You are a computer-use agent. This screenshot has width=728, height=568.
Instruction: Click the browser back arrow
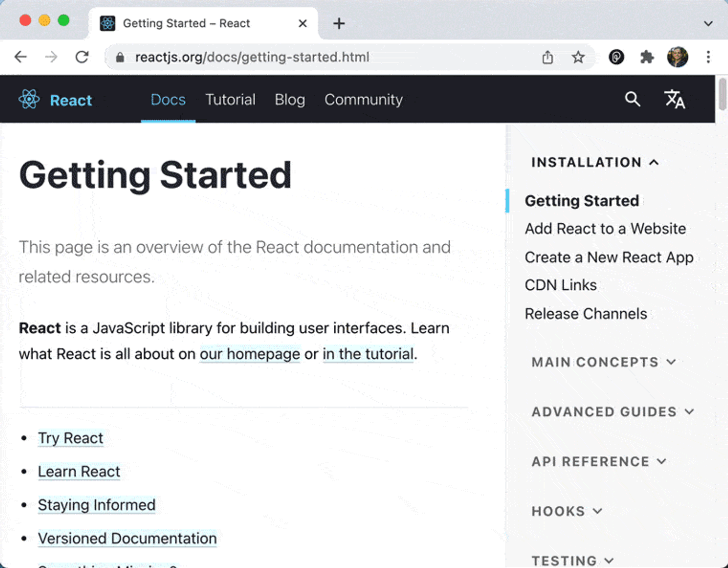(x=21, y=57)
